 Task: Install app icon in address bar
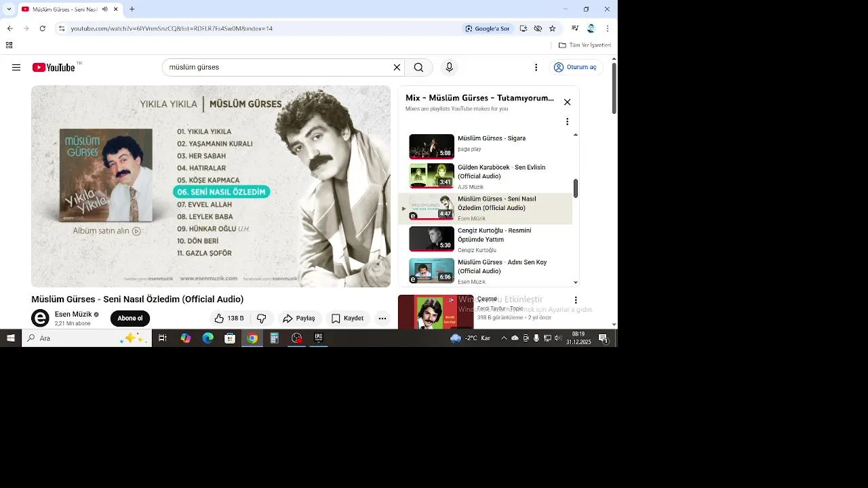[523, 28]
